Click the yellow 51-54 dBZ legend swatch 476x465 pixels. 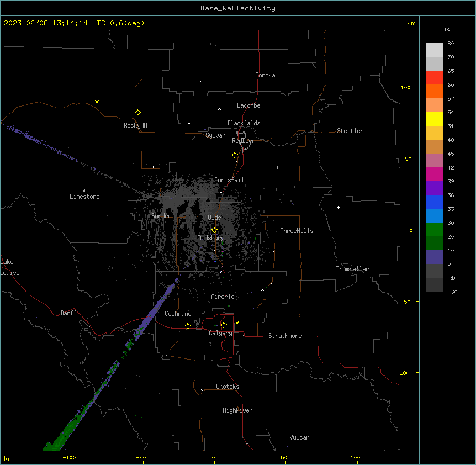(434, 119)
